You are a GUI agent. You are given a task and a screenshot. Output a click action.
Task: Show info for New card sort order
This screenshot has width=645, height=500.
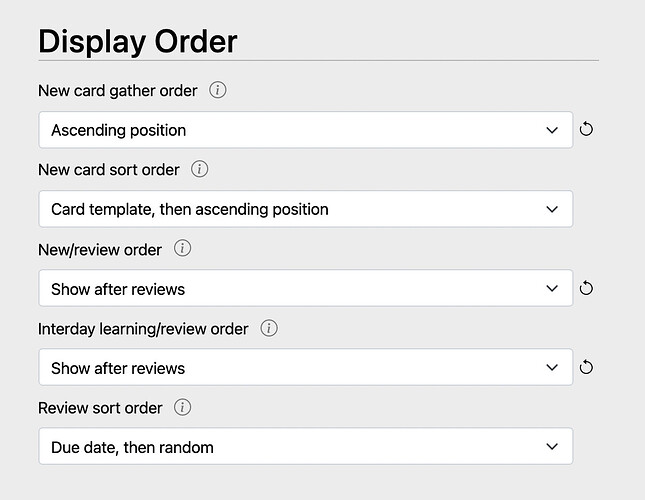click(200, 169)
